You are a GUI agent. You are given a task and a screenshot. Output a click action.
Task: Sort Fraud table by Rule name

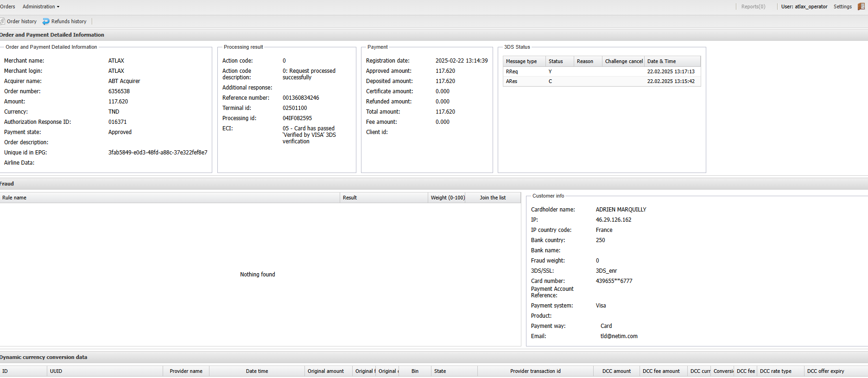click(14, 198)
